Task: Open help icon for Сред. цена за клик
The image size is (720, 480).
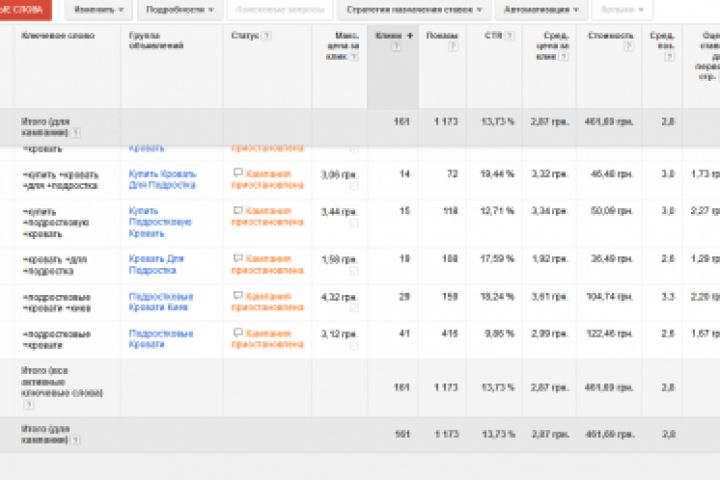Action: (564, 57)
